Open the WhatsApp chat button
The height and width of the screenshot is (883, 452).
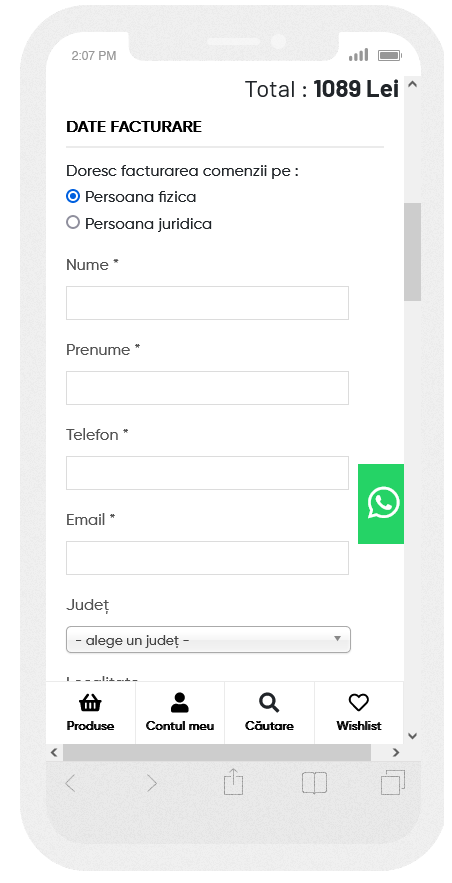coord(381,504)
